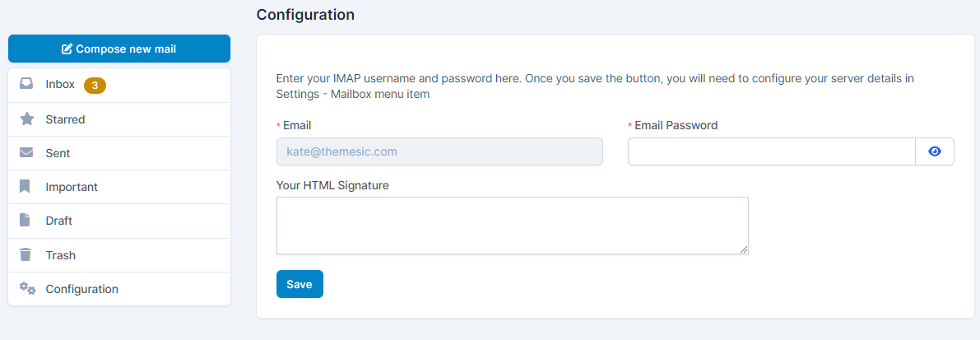Image resolution: width=980 pixels, height=340 pixels.
Task: Click the pencil icon on Compose button
Action: (x=67, y=49)
